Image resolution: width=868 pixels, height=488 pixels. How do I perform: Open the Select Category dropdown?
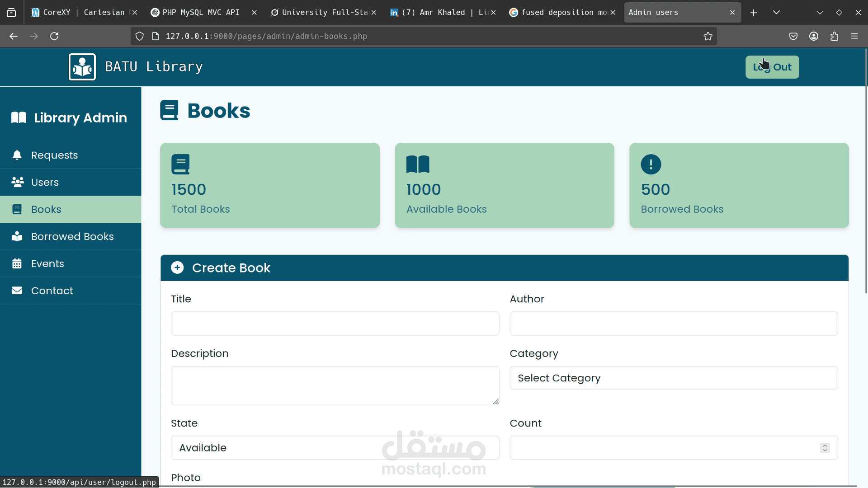click(x=674, y=378)
